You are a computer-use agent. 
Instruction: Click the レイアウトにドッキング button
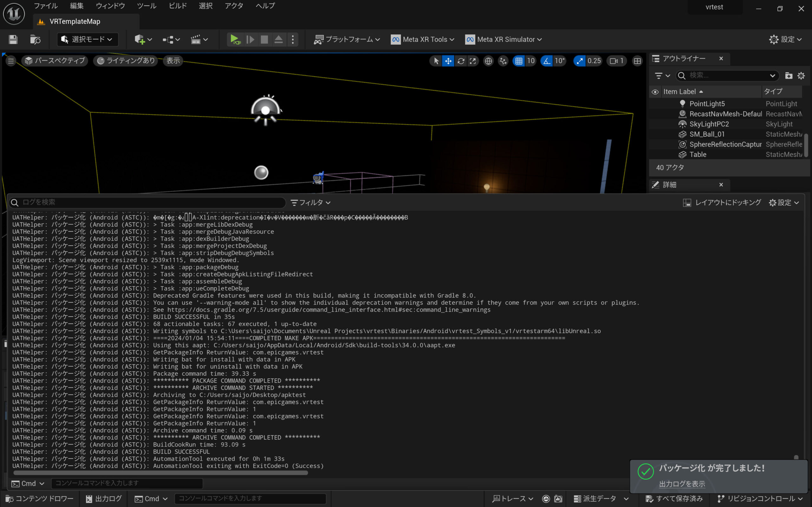pyautogui.click(x=722, y=202)
